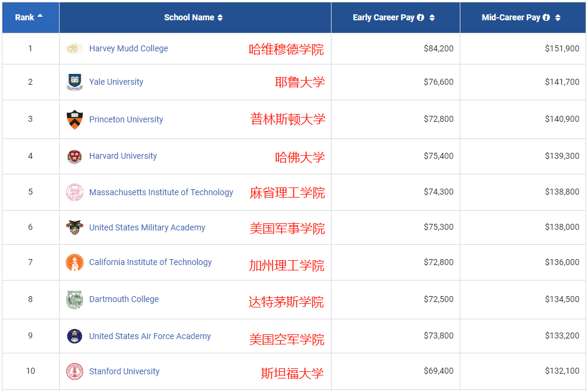Sort table by Rank column arrow
Viewport: 588px width, 391px height.
[40, 16]
